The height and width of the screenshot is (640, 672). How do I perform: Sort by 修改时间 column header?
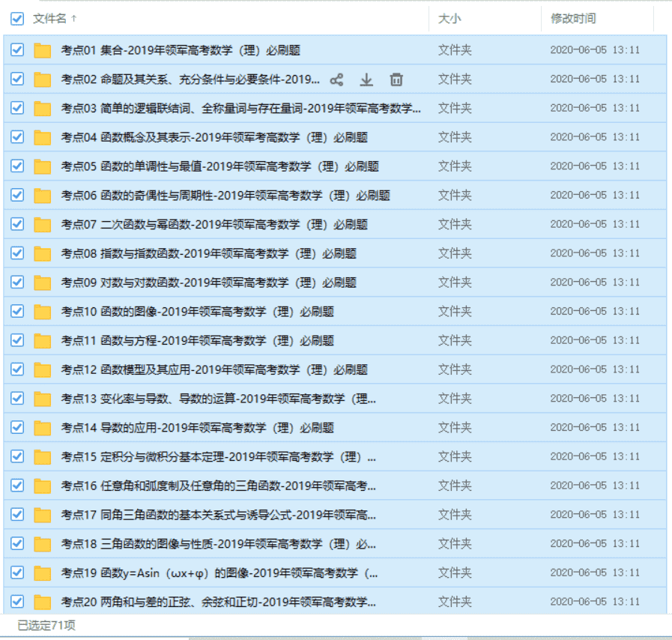point(573,19)
